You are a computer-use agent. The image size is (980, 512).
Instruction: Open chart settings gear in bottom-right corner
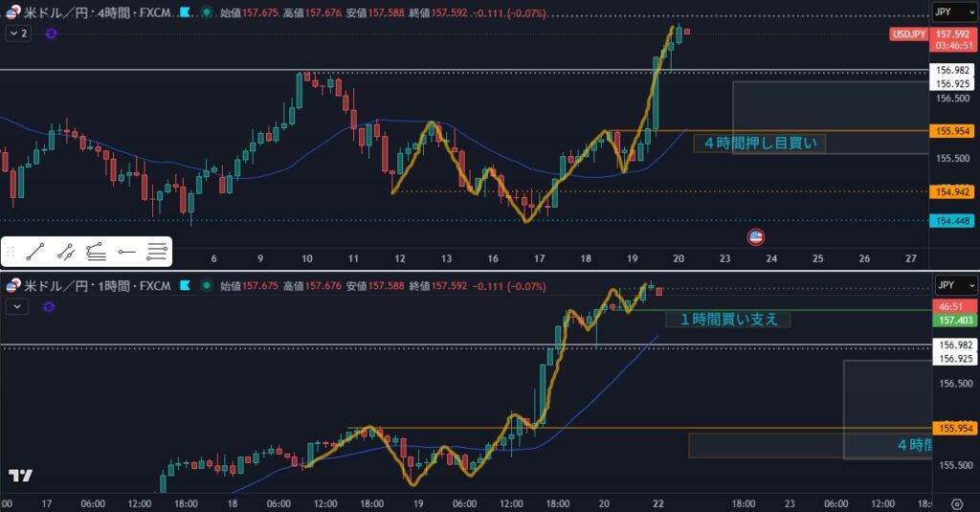(956, 503)
